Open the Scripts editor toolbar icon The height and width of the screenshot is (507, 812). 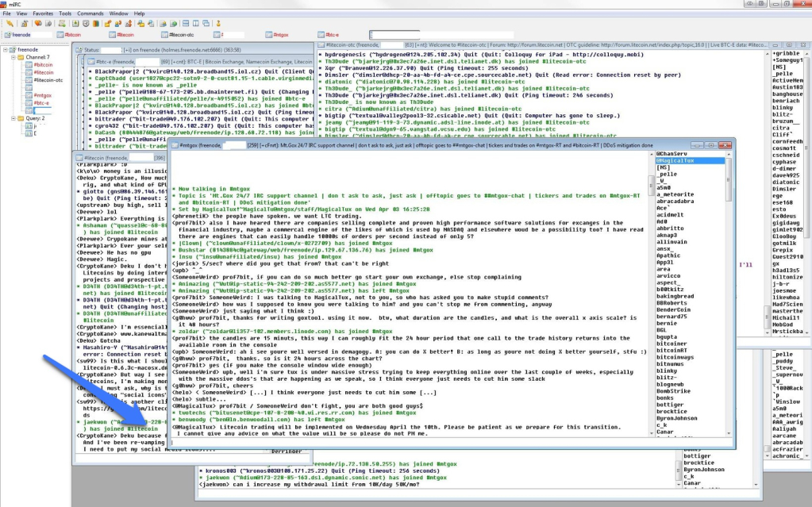tap(62, 23)
